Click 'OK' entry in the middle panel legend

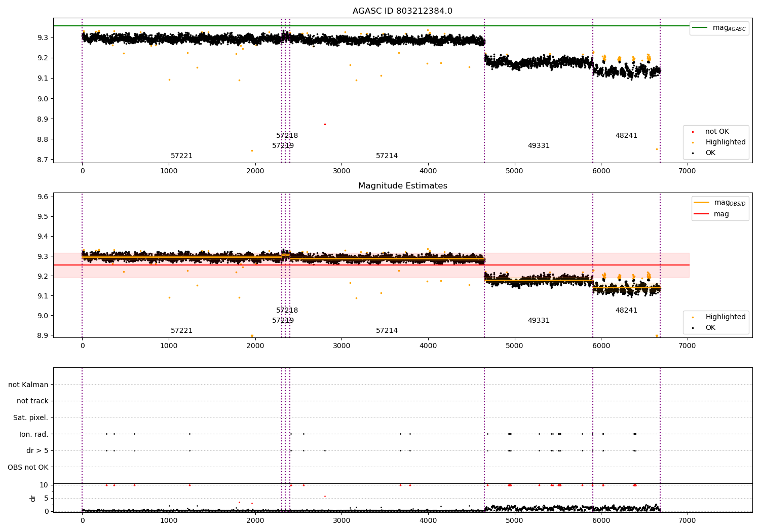point(710,327)
